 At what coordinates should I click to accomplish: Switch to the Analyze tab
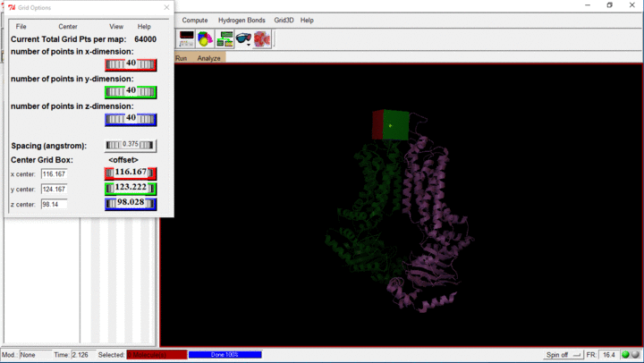click(208, 58)
